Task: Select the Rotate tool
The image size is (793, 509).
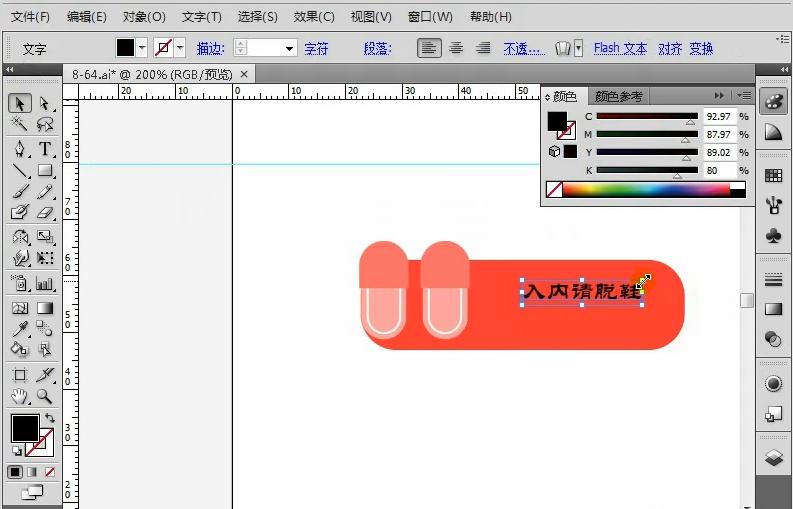Action: (20, 236)
